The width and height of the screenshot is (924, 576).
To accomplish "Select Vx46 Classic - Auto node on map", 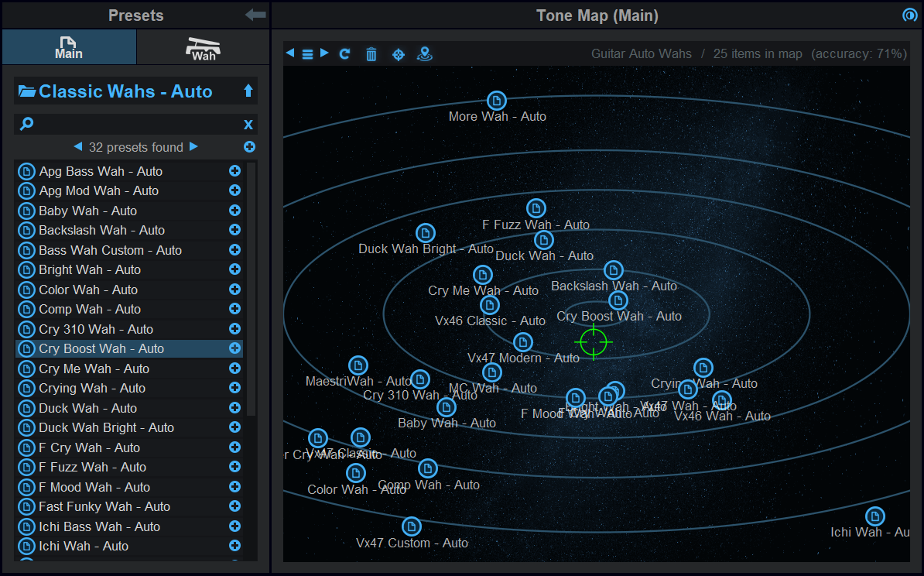I will (x=490, y=305).
